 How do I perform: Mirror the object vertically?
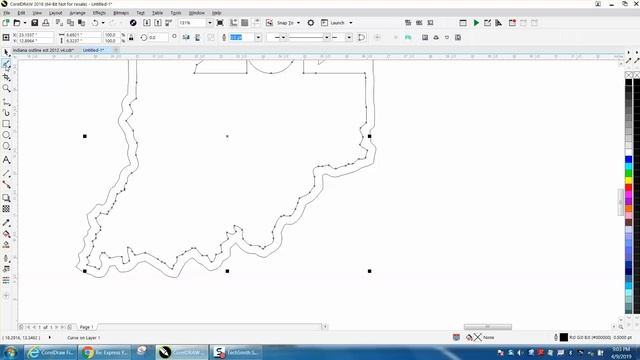click(x=198, y=38)
